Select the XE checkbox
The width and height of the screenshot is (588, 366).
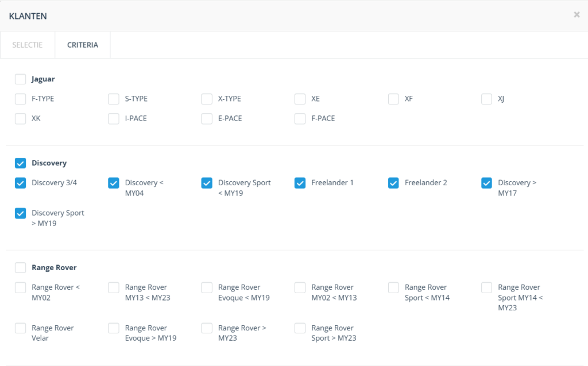pos(300,99)
